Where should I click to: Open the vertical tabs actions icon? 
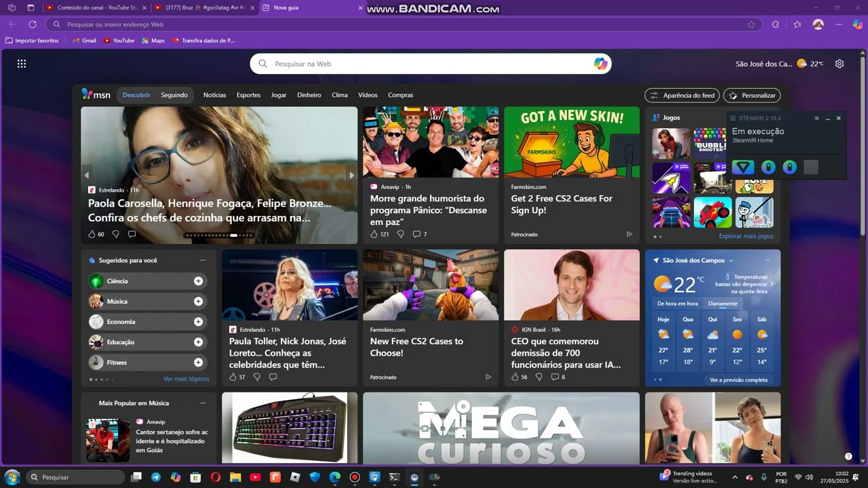tap(31, 7)
